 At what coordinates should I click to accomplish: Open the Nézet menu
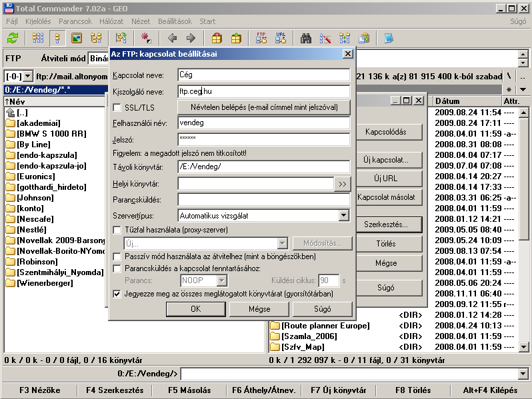point(141,21)
